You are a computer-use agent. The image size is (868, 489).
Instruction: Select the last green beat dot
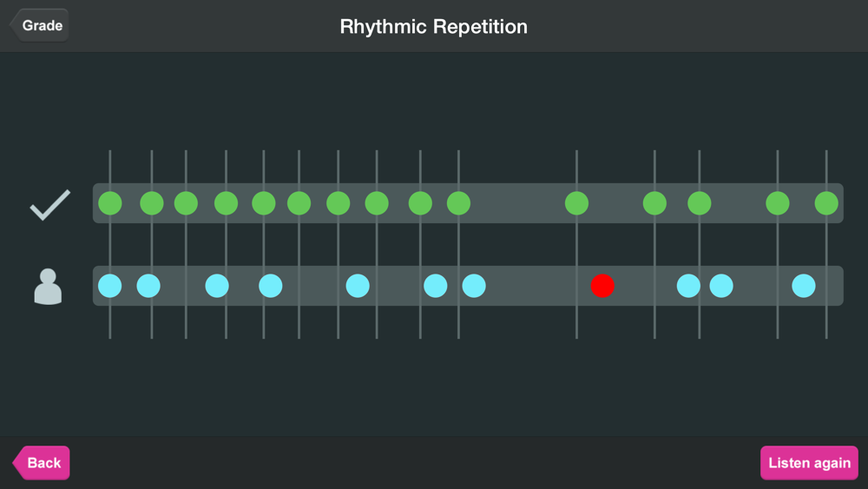(826, 203)
